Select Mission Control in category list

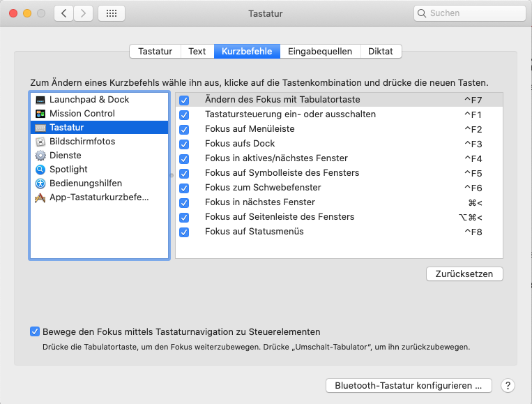tap(100, 114)
